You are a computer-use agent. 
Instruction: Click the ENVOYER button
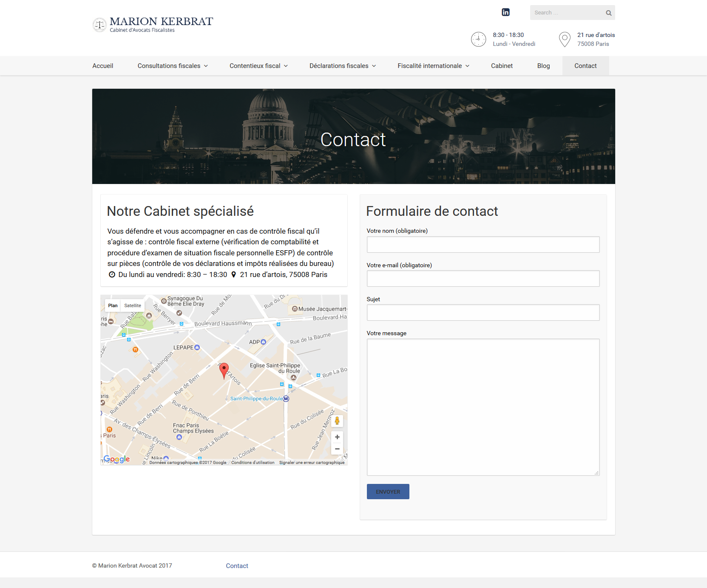coord(388,492)
